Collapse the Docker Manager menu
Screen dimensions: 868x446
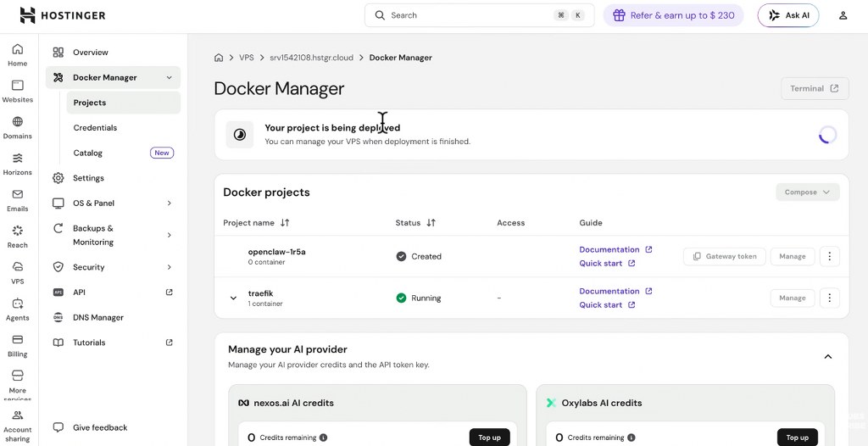(170, 77)
